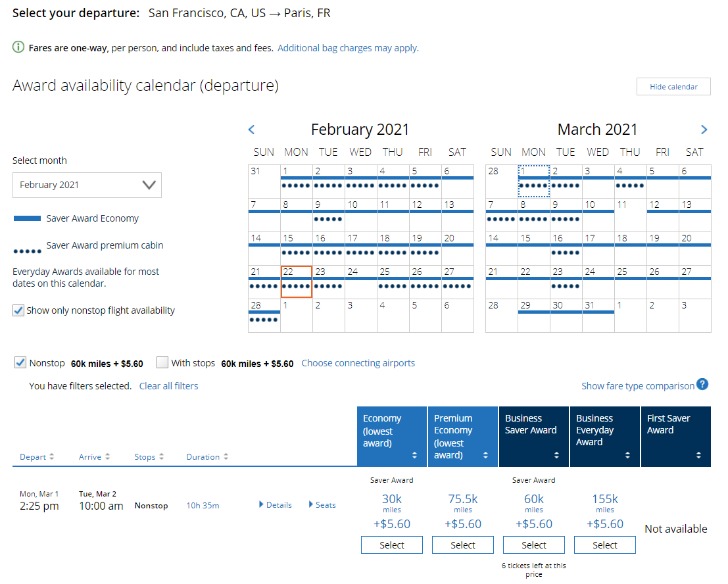Disable the Nonstop 60k miles filter
Image resolution: width=728 pixels, height=584 pixels.
pyautogui.click(x=20, y=362)
